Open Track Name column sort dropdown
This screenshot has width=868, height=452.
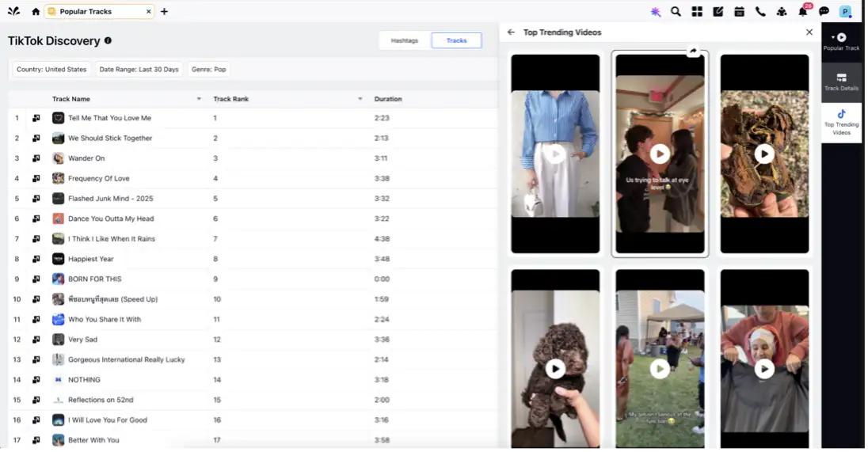pyautogui.click(x=199, y=99)
